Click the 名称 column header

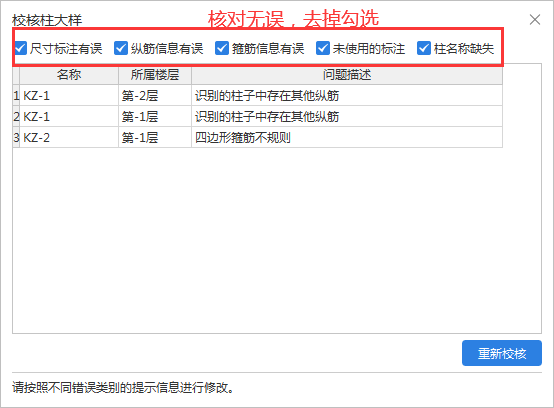pos(69,75)
